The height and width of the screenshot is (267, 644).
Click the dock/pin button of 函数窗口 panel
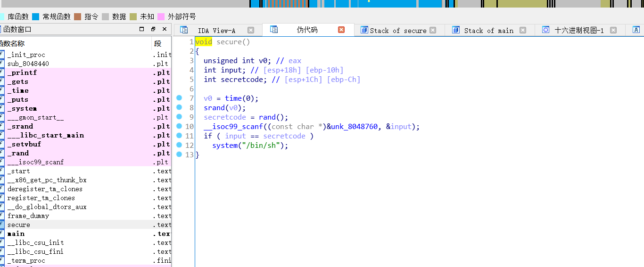pos(153,29)
